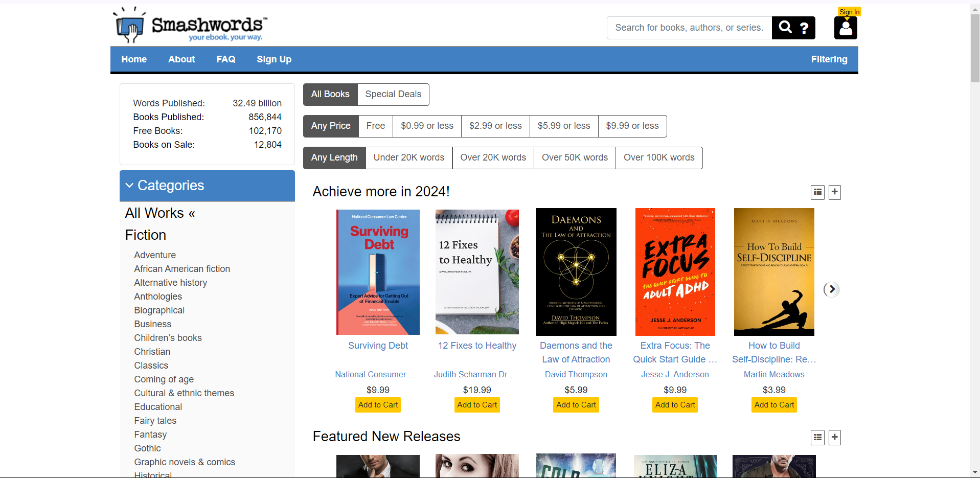
Task: Click the search books input field
Action: (689, 28)
